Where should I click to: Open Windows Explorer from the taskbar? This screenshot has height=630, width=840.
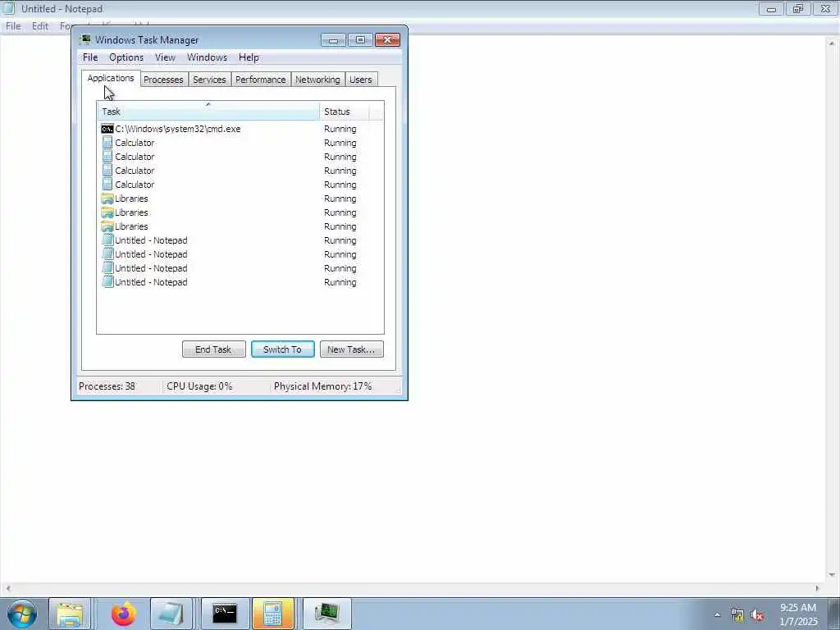click(71, 614)
